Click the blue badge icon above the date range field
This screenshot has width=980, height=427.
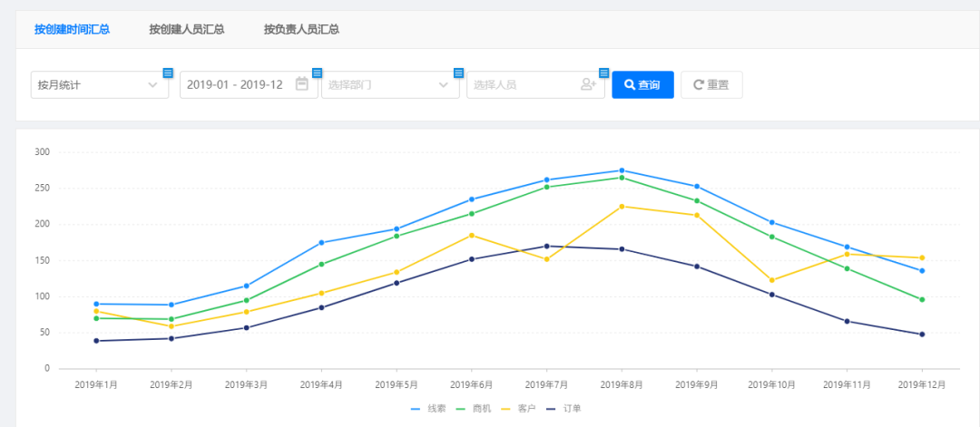[x=317, y=73]
